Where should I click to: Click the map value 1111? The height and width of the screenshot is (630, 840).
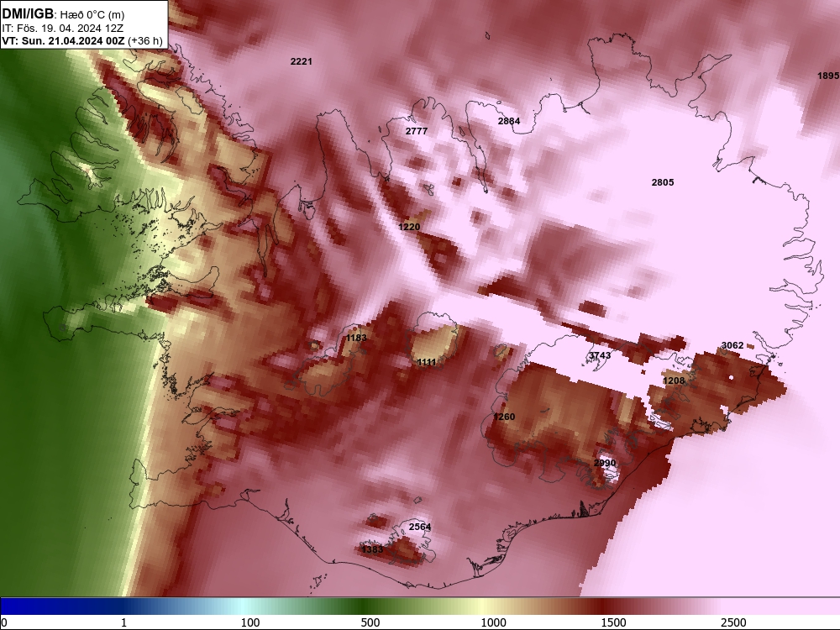pos(427,363)
